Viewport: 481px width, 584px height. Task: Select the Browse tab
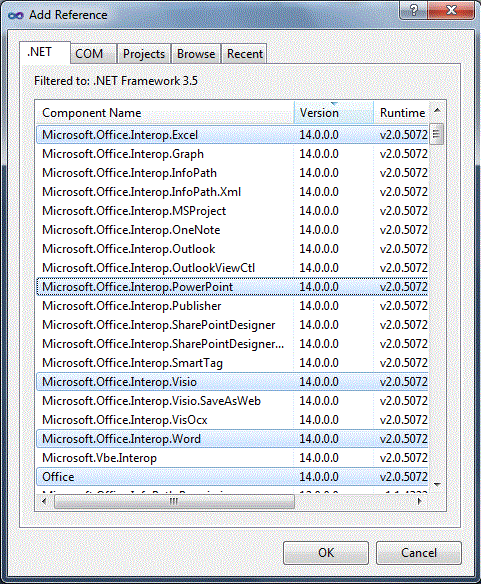point(196,54)
